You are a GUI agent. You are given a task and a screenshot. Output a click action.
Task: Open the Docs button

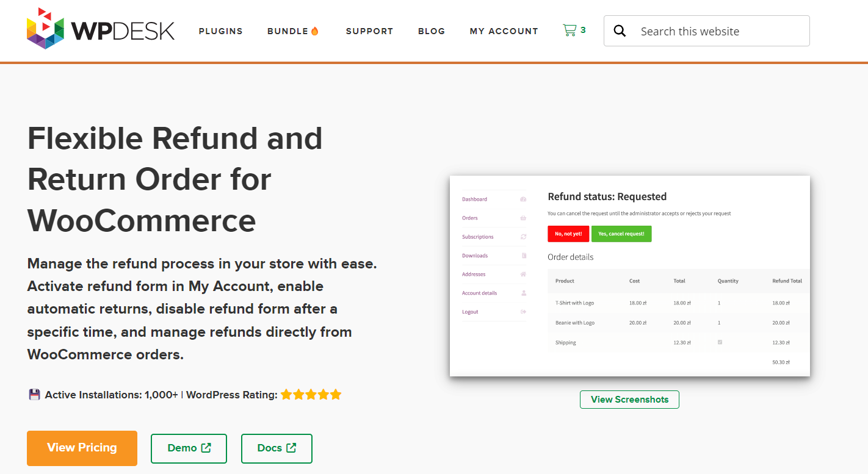(x=277, y=448)
